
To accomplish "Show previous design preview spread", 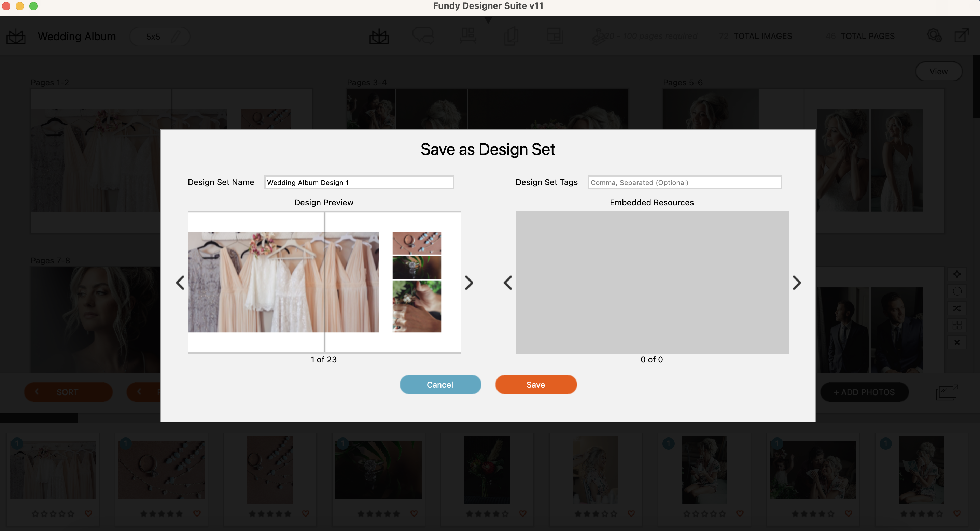I will pos(180,283).
